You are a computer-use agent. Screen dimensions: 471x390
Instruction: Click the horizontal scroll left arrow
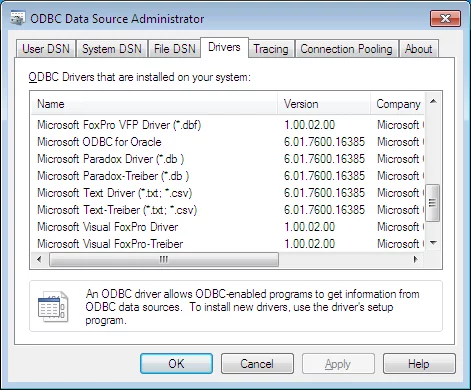click(x=39, y=259)
